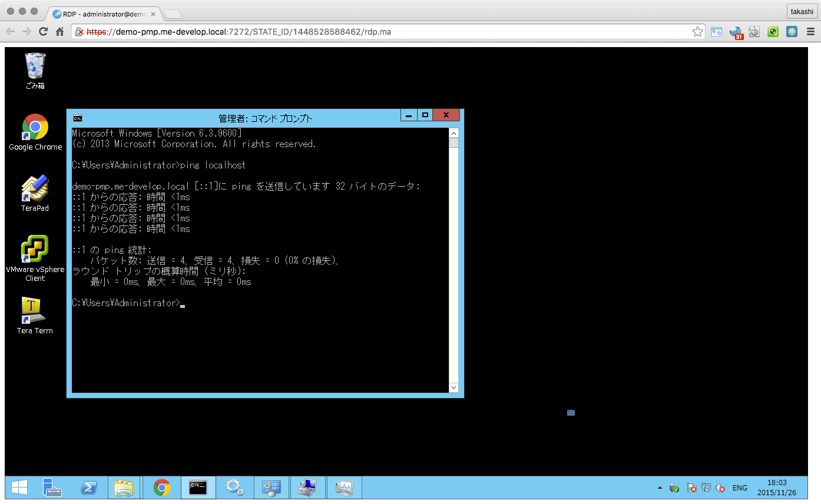Image resolution: width=821 pixels, height=504 pixels.
Task: Open the clock showing 18:03 2015/11/26
Action: pyautogui.click(x=777, y=488)
